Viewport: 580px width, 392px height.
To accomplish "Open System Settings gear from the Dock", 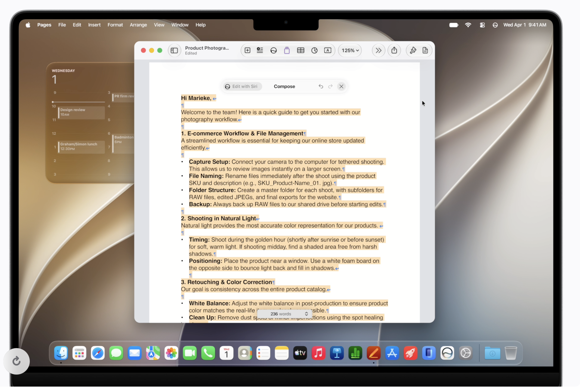I will pyautogui.click(x=466, y=353).
